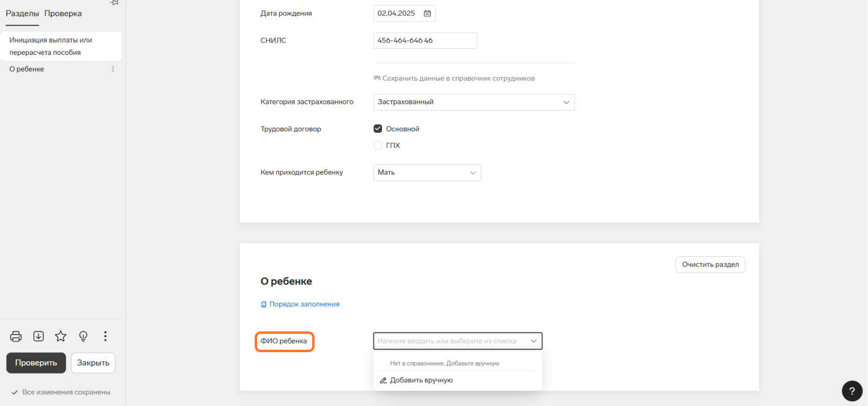Mark the form with the star icon
This screenshot has height=406, width=868.
[x=61, y=336]
